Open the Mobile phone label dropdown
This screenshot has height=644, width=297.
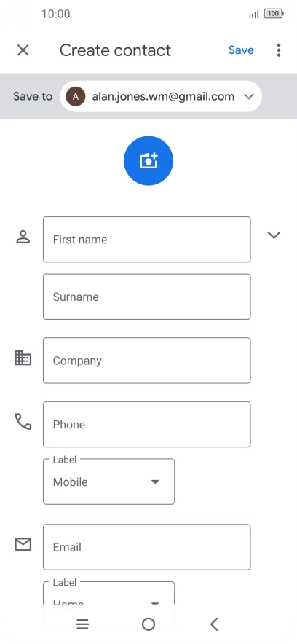coord(108,482)
